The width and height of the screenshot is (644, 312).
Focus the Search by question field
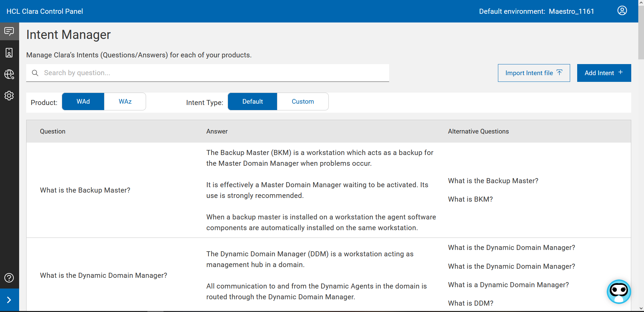(x=215, y=73)
